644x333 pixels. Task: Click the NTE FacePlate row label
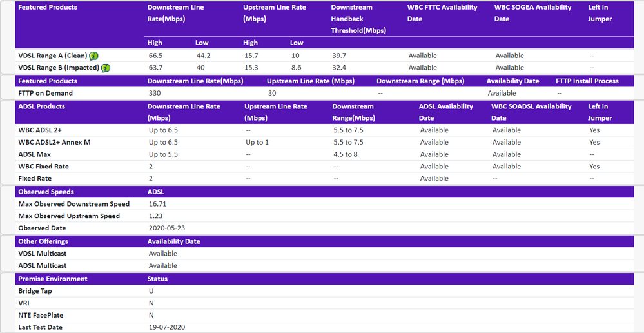click(41, 315)
